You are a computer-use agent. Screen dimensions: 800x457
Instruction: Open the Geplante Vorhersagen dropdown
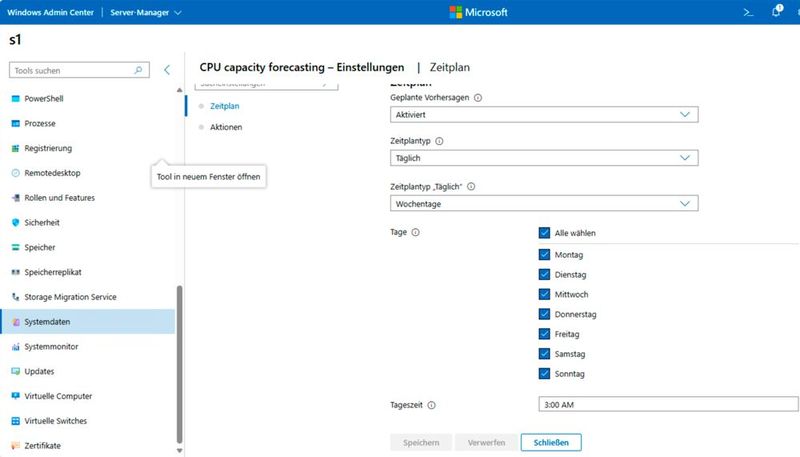point(544,115)
